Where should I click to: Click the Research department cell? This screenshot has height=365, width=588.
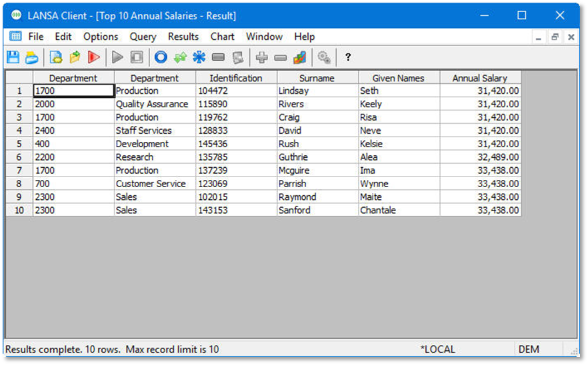155,157
